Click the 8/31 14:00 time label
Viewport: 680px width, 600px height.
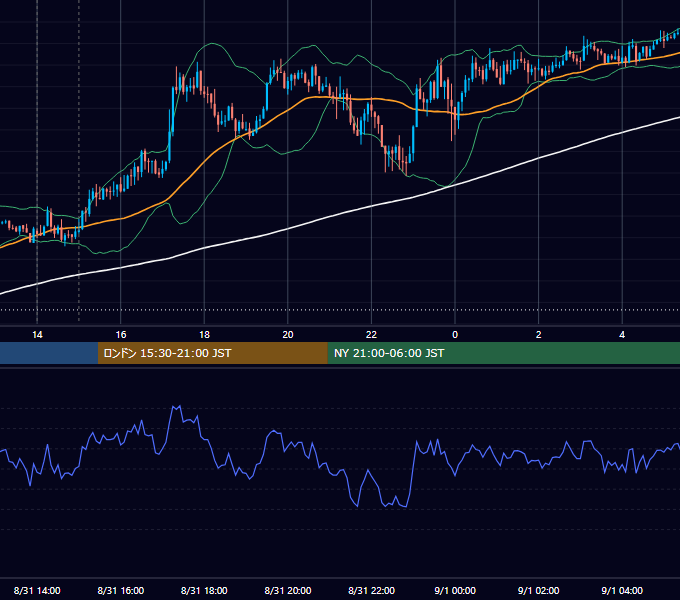click(37, 590)
